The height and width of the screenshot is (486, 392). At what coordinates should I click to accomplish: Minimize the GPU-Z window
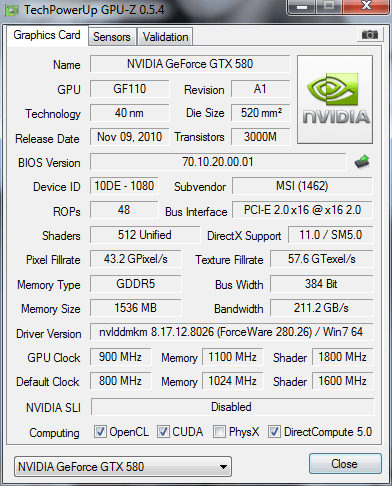coord(302,7)
